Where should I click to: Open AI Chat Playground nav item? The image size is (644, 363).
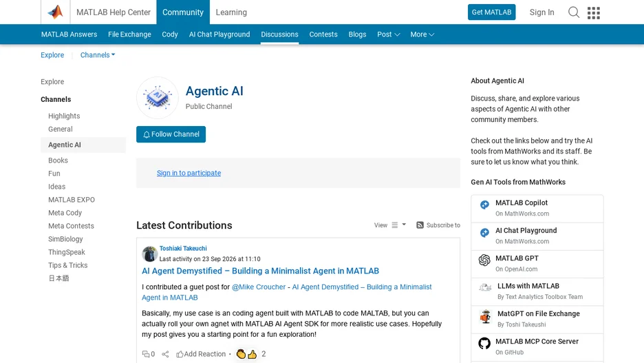[x=219, y=34]
